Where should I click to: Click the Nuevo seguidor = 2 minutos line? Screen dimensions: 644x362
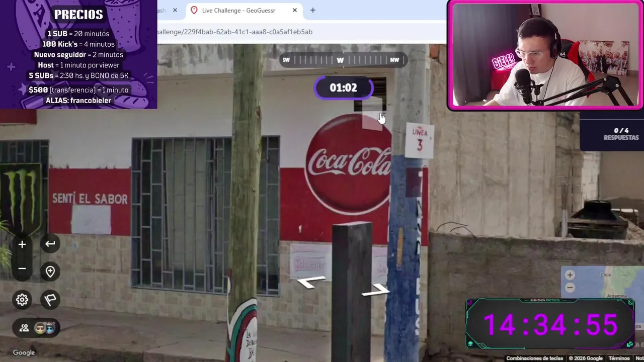coord(78,55)
